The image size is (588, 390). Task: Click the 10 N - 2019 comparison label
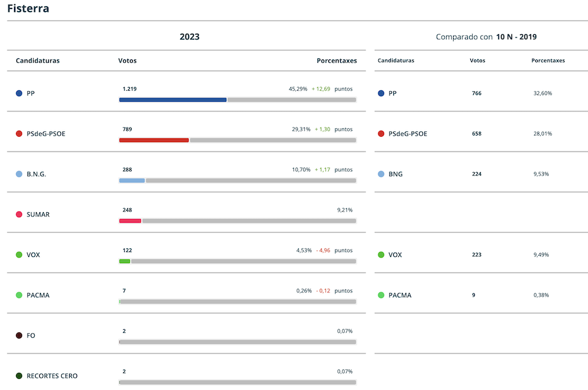pos(516,37)
